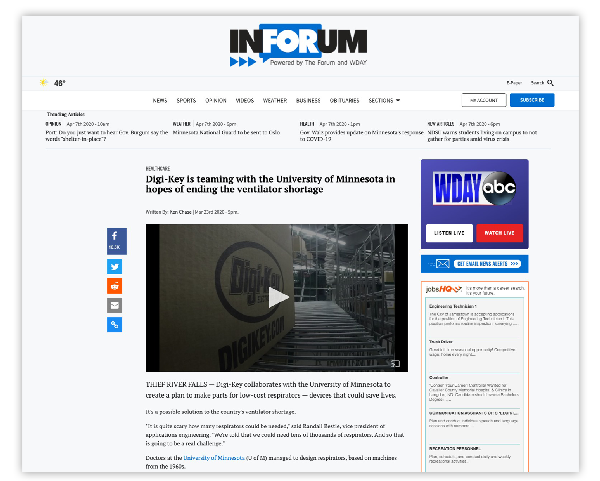Open Truck Driver job listing
This screenshot has width=600, height=481.
point(440,341)
